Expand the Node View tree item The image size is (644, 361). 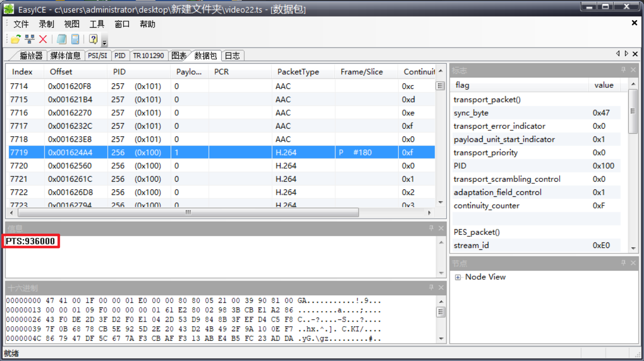point(458,277)
